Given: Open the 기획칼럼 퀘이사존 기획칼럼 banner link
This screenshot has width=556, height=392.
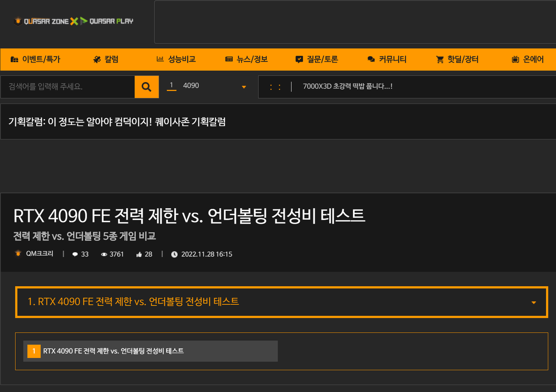Looking at the screenshot, I should 117,122.
